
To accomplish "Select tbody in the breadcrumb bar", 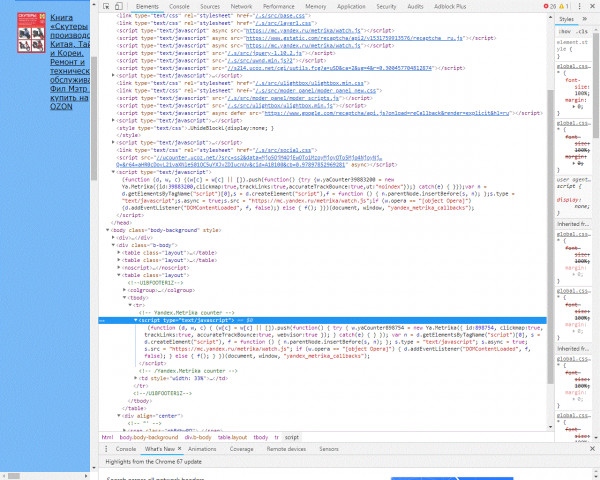I will coord(261,437).
